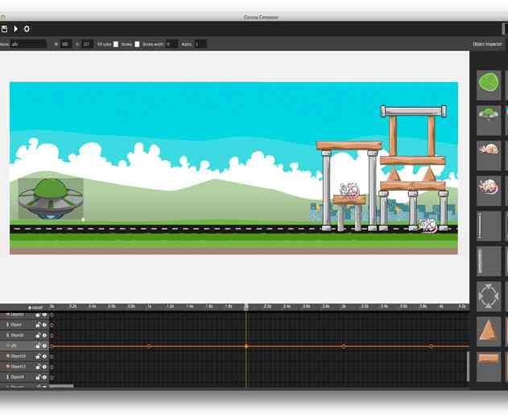Toggle lock on the Object10 layer
This screenshot has height=420, width=508.
(38, 356)
